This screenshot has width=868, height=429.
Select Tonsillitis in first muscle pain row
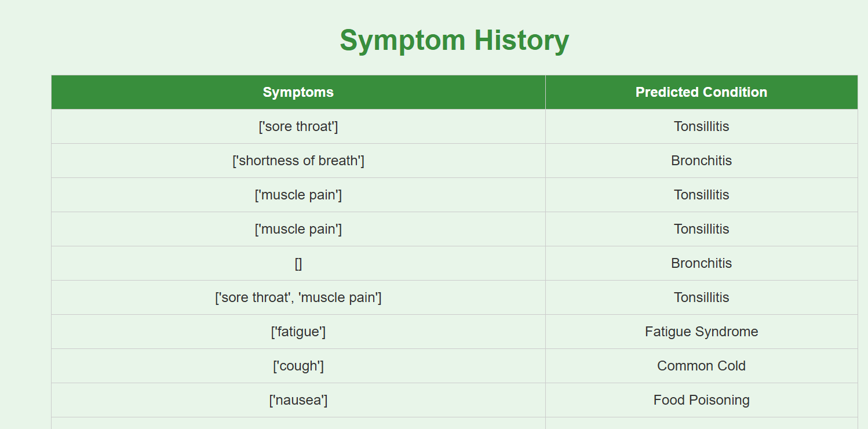(701, 195)
